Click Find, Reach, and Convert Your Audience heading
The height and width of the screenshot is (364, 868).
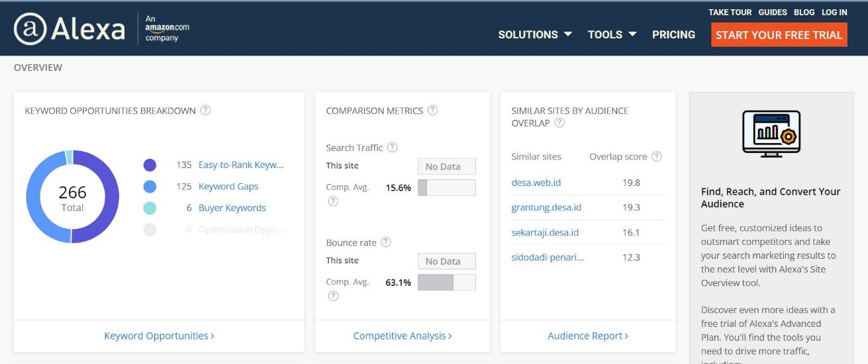click(771, 197)
